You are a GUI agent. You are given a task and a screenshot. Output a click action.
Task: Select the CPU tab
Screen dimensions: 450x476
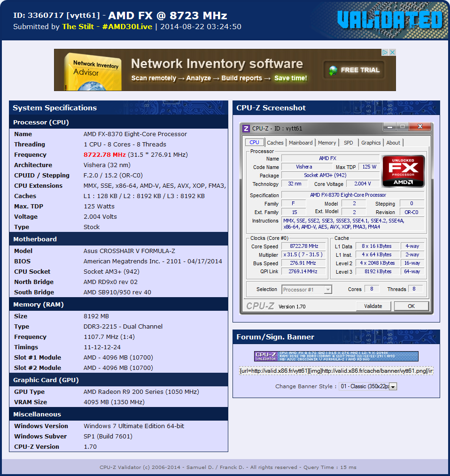[254, 142]
